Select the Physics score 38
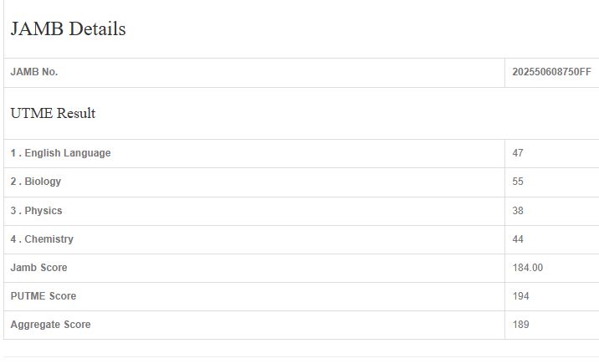Viewport: 599px width, 364px height. [x=518, y=211]
